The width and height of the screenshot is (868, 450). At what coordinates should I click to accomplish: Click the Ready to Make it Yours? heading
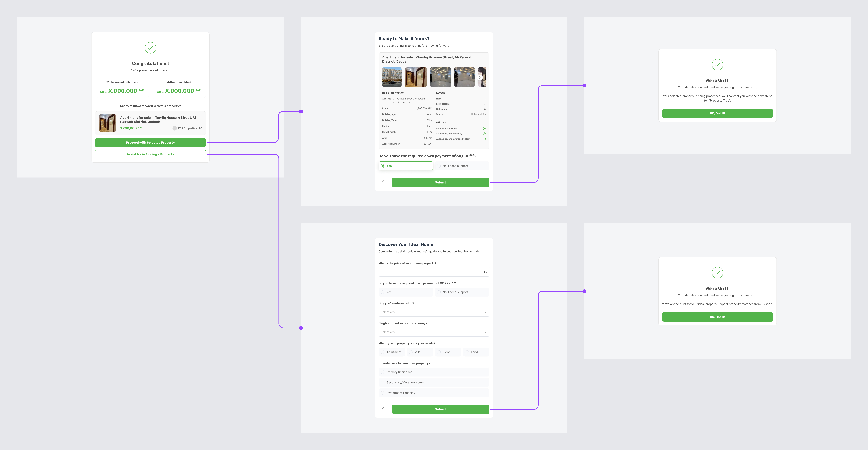pos(404,39)
